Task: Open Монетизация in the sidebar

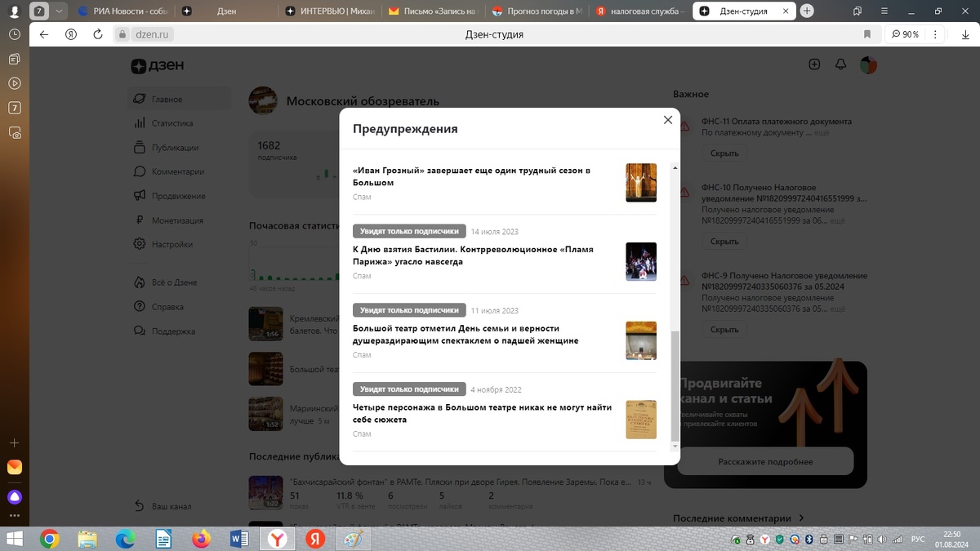Action: [x=179, y=220]
